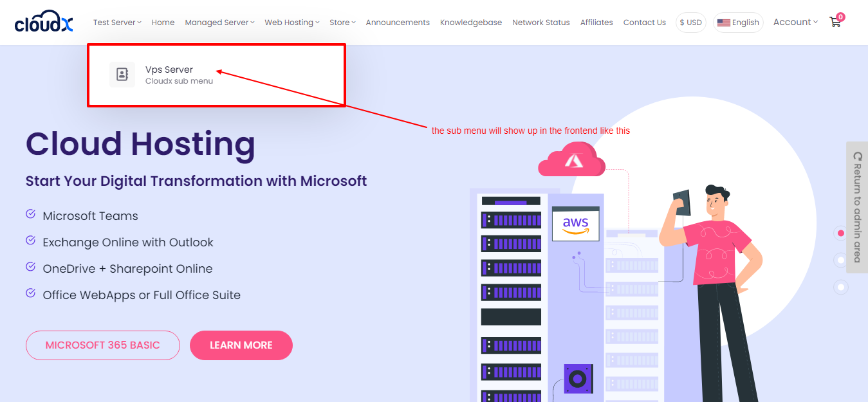The height and width of the screenshot is (402, 868).
Task: Expand the Test Server dropdown
Action: click(117, 23)
